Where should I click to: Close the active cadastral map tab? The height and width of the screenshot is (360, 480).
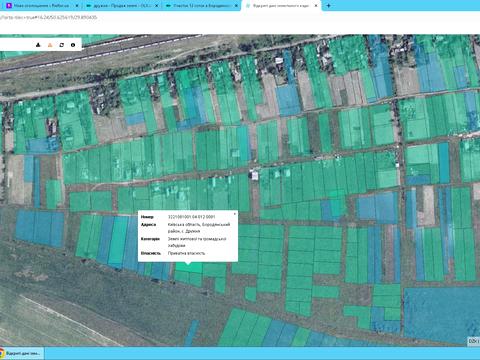pyautogui.click(x=316, y=6)
